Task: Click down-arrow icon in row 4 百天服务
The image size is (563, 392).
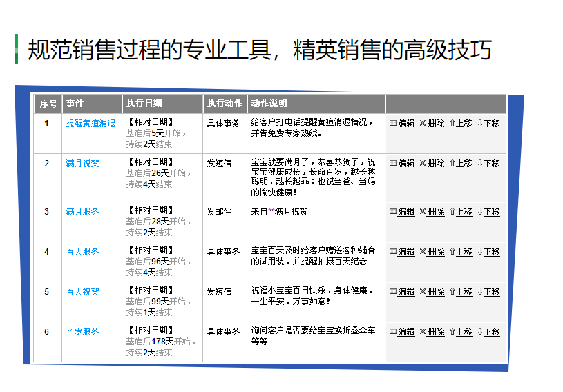Action: tap(480, 251)
